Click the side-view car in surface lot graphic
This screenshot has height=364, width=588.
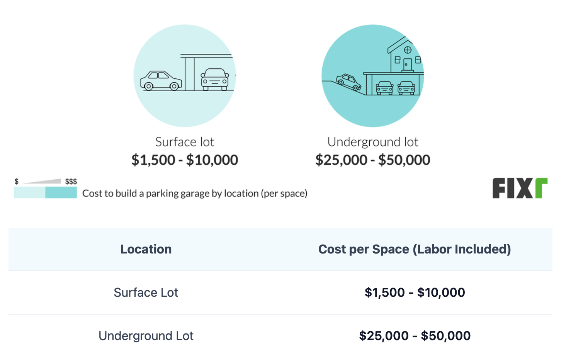[161, 81]
